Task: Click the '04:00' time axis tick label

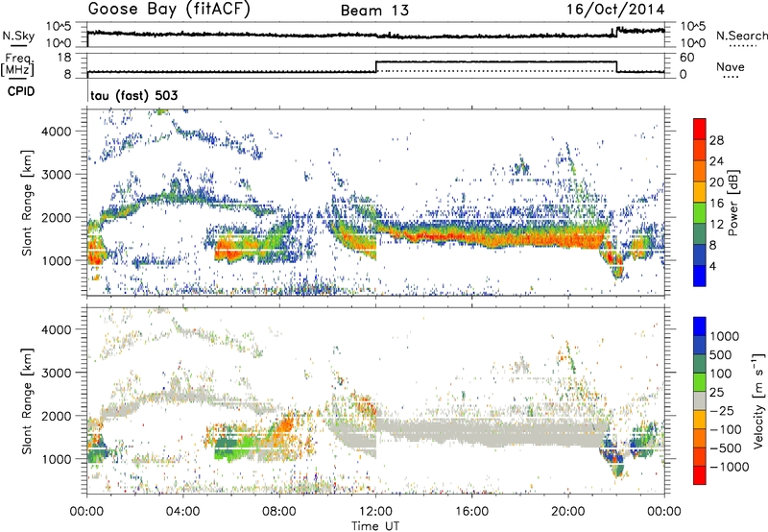Action: tap(183, 512)
